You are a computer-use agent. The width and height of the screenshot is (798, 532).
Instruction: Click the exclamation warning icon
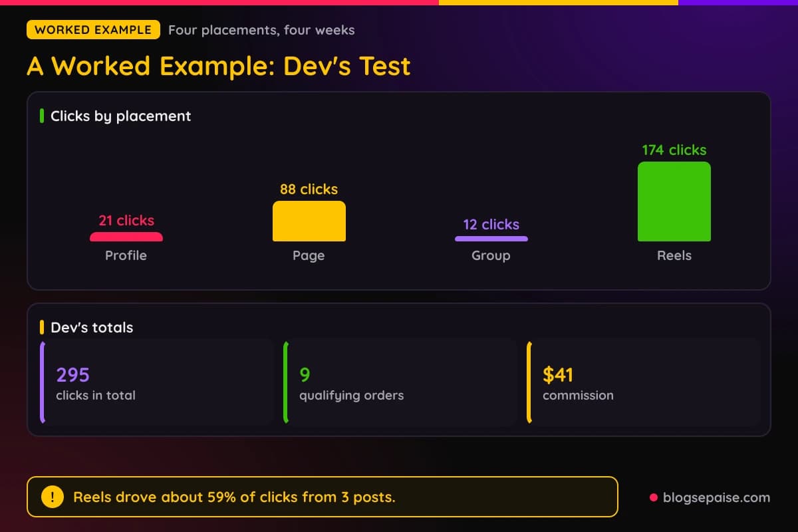[53, 497]
